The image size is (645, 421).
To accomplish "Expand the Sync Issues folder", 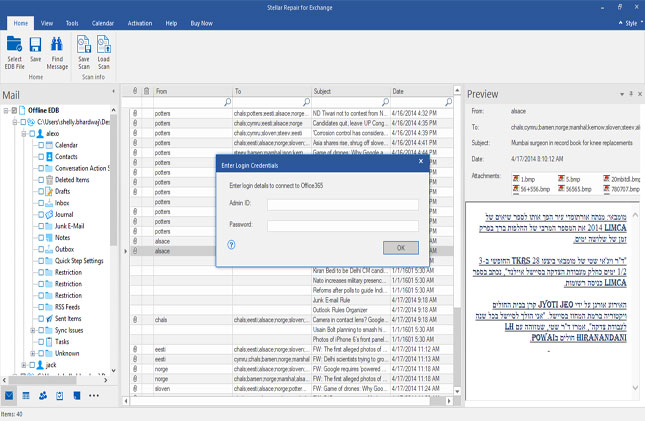I will [32, 330].
